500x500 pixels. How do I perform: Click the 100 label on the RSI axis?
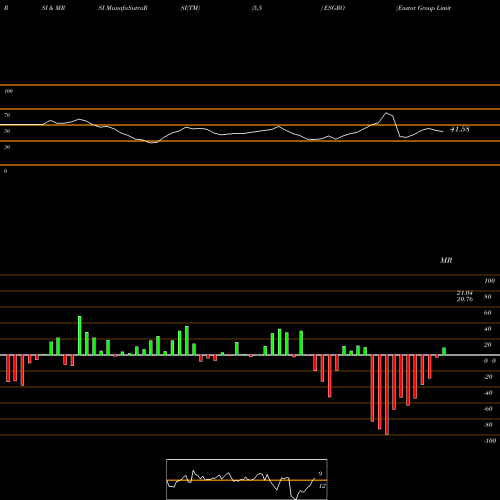coord(8,91)
